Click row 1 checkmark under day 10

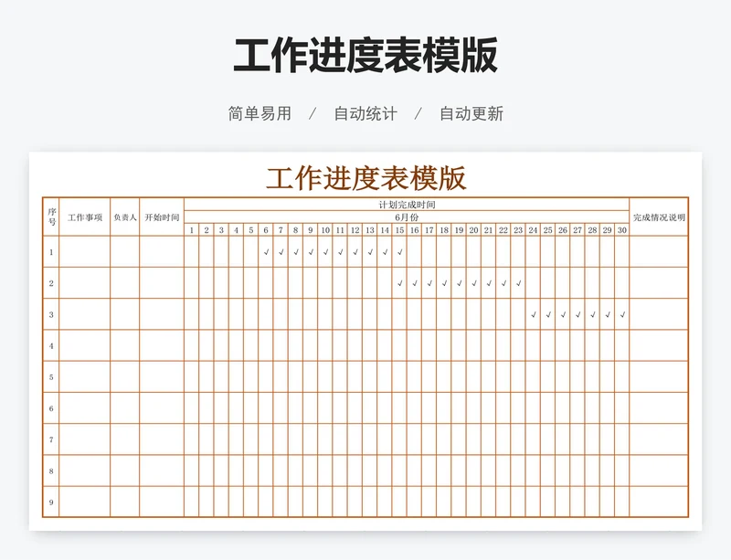(x=326, y=252)
